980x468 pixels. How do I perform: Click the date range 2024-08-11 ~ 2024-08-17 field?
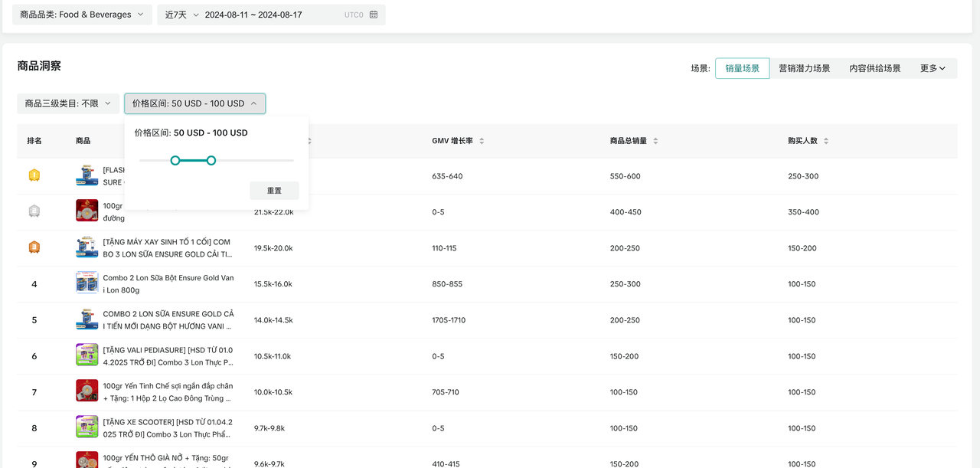253,15
